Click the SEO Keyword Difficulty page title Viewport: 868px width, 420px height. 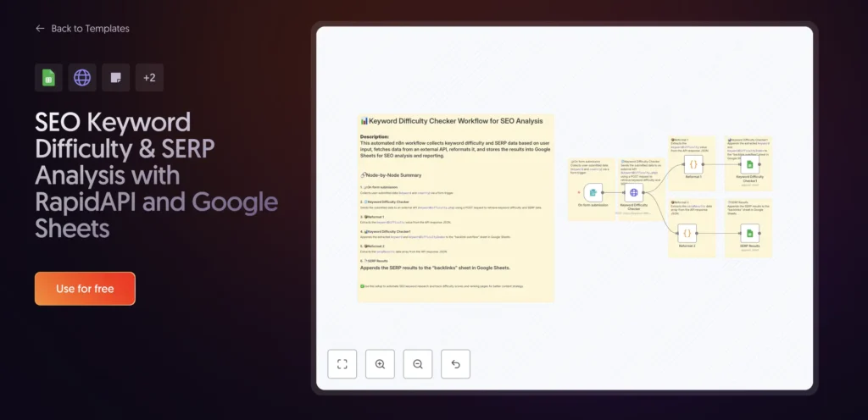[x=156, y=174]
